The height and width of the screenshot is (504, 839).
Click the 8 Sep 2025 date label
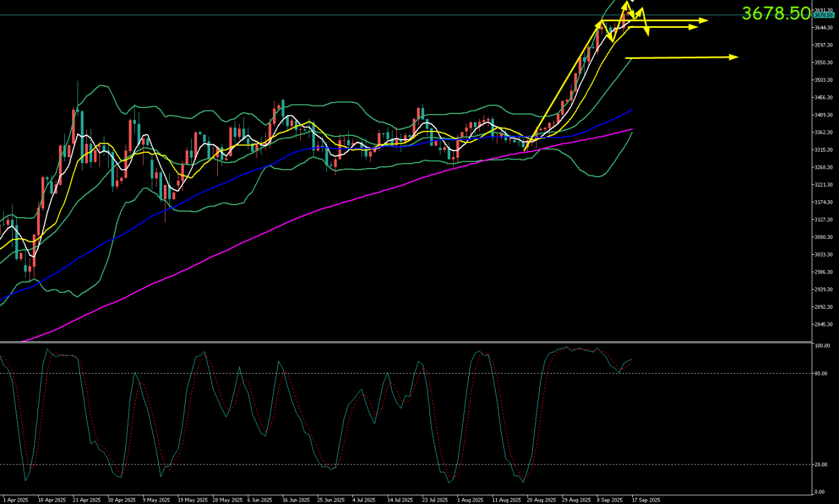click(x=611, y=500)
